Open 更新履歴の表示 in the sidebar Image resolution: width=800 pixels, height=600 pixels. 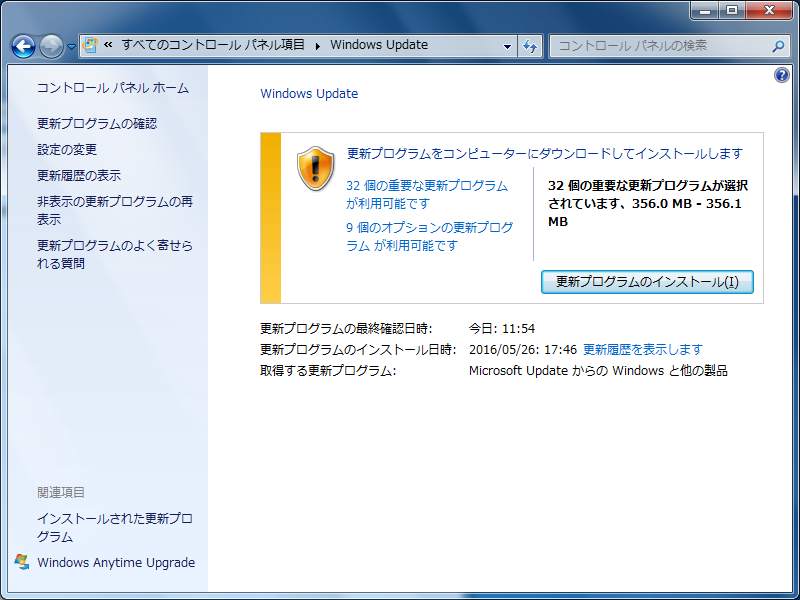point(79,176)
